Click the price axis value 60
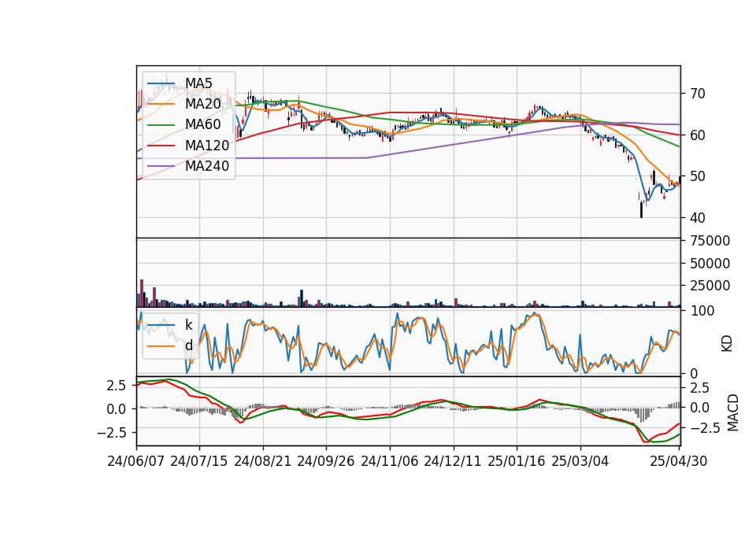756x543 pixels. point(698,135)
